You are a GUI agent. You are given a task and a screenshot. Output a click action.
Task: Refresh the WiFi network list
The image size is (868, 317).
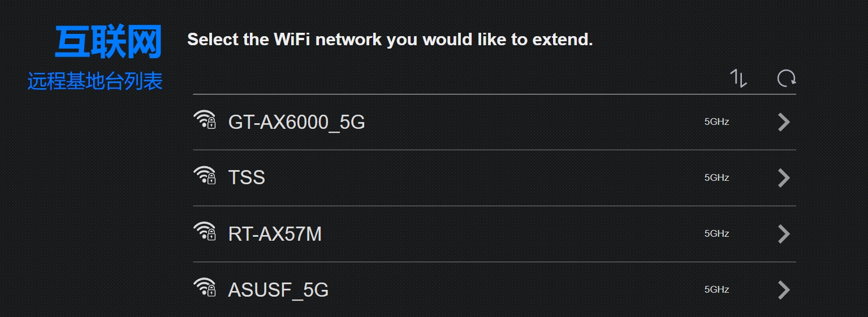coord(787,78)
